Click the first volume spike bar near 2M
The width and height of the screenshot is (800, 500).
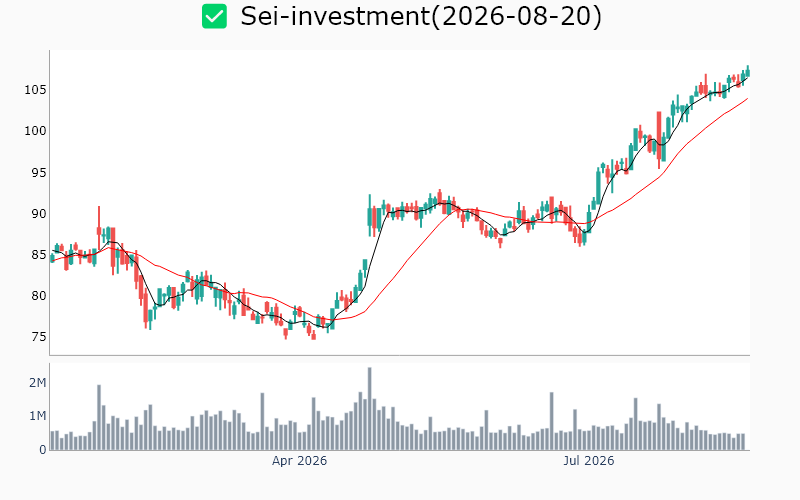(99, 417)
